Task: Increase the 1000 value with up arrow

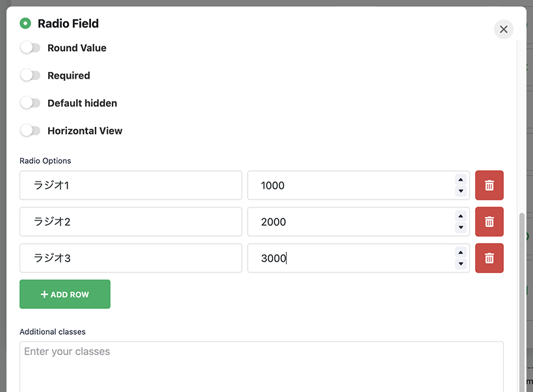Action: pos(461,179)
